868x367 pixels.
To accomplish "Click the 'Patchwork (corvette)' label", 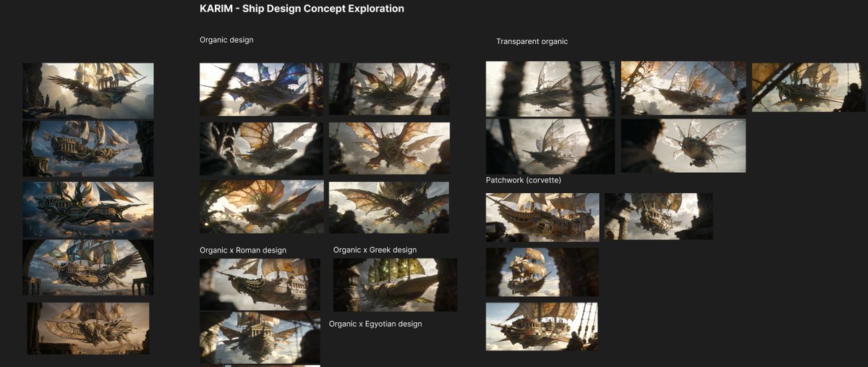I will pos(523,180).
